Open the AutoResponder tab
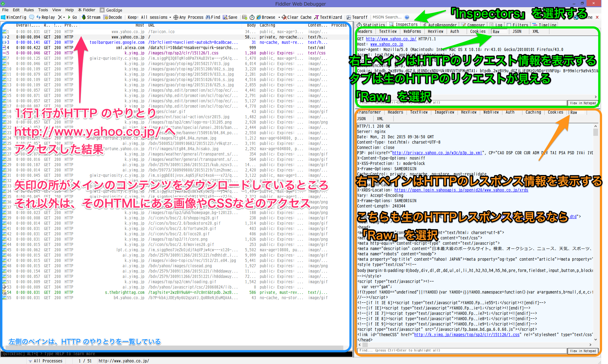 click(x=439, y=25)
